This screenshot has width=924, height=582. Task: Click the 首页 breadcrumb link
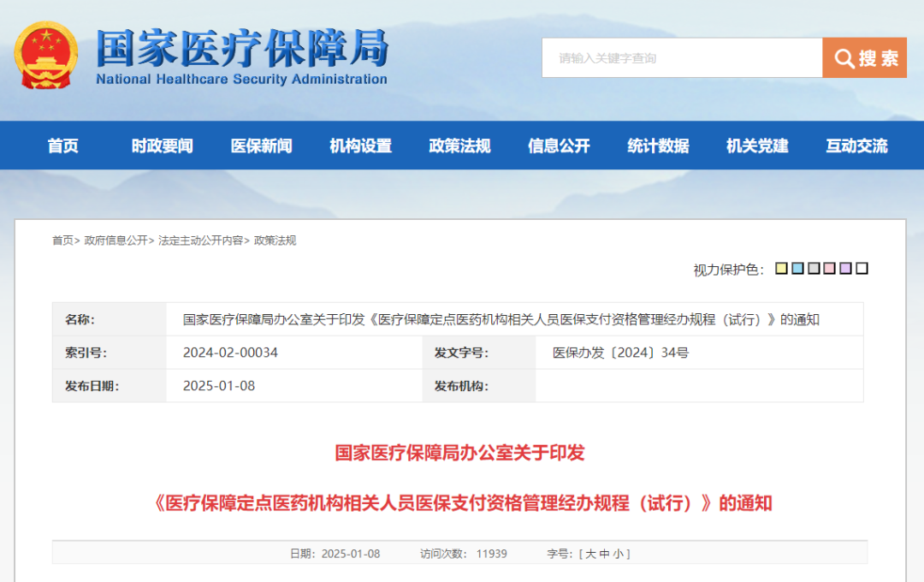(x=62, y=241)
